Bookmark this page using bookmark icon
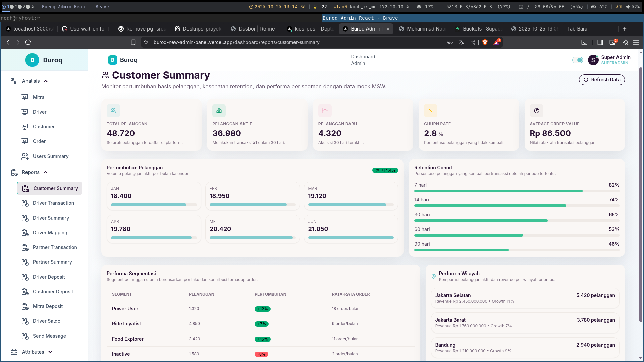 [133, 42]
